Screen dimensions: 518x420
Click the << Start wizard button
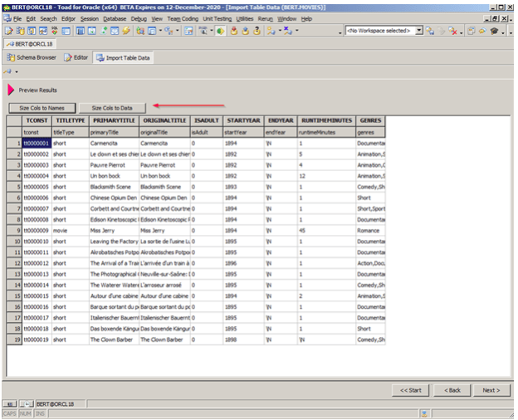pyautogui.click(x=411, y=390)
